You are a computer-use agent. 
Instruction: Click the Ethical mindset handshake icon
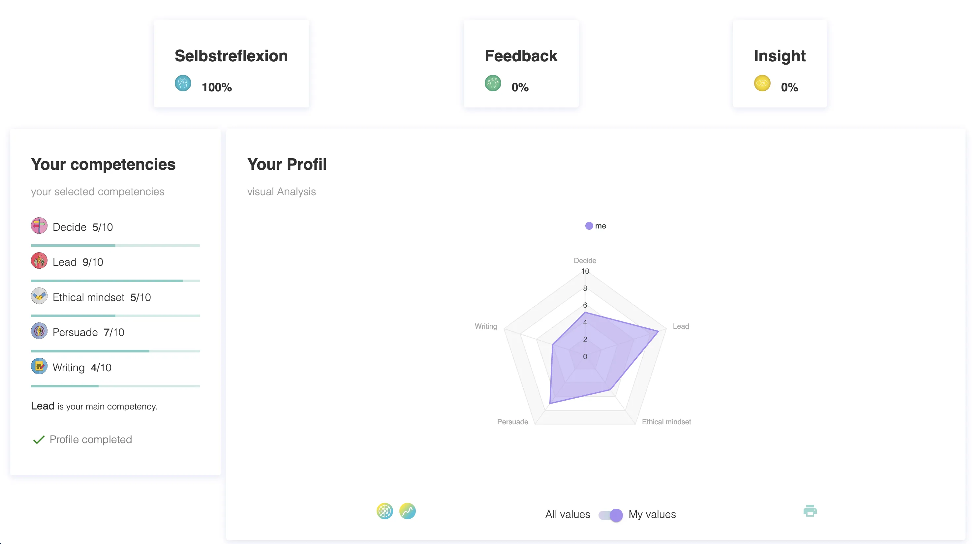click(39, 296)
